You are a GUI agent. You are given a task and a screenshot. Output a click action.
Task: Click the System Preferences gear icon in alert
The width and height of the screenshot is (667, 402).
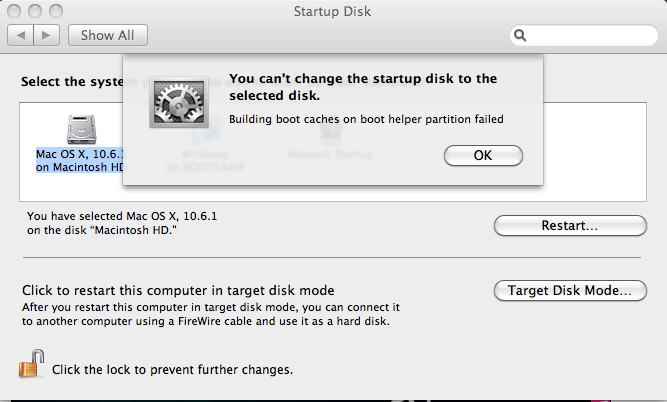(179, 103)
